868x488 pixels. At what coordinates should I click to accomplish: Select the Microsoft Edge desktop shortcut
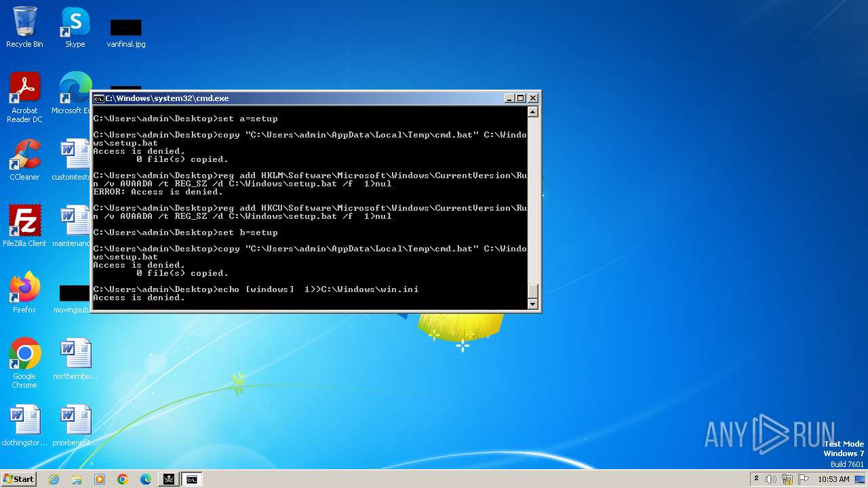73,94
